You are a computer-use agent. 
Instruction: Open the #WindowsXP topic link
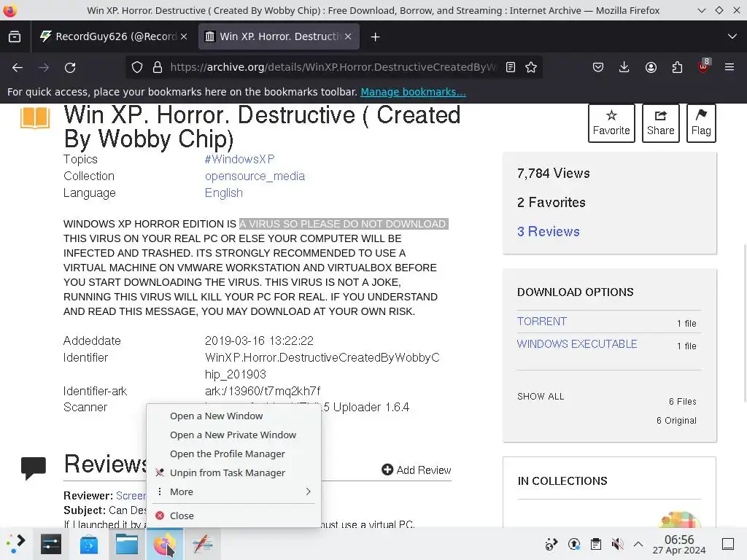pos(239,159)
